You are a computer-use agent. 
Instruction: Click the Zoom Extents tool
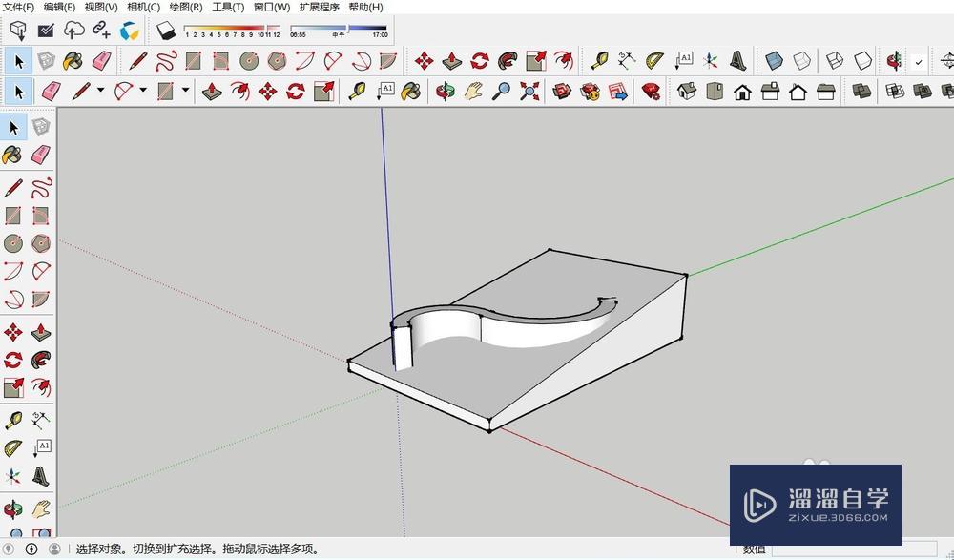(x=529, y=92)
